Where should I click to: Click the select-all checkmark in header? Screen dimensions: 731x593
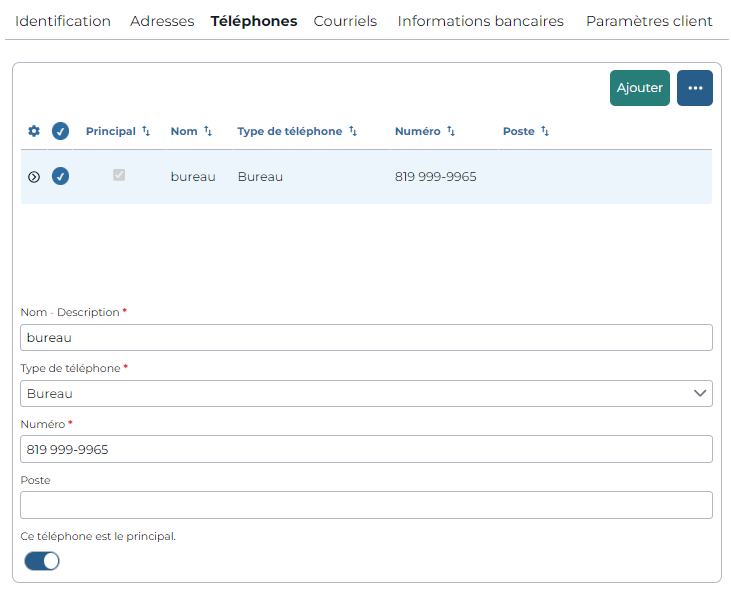point(61,131)
